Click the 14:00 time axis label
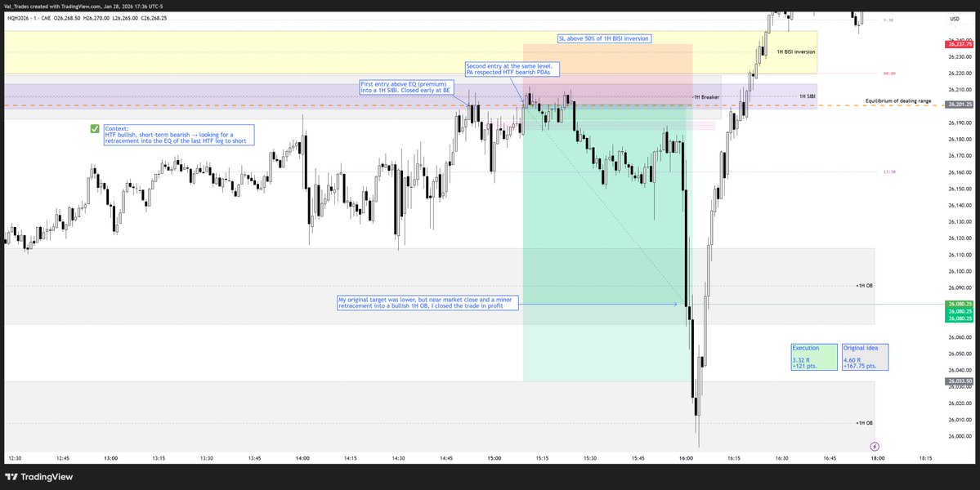980x490 pixels. coord(302,458)
